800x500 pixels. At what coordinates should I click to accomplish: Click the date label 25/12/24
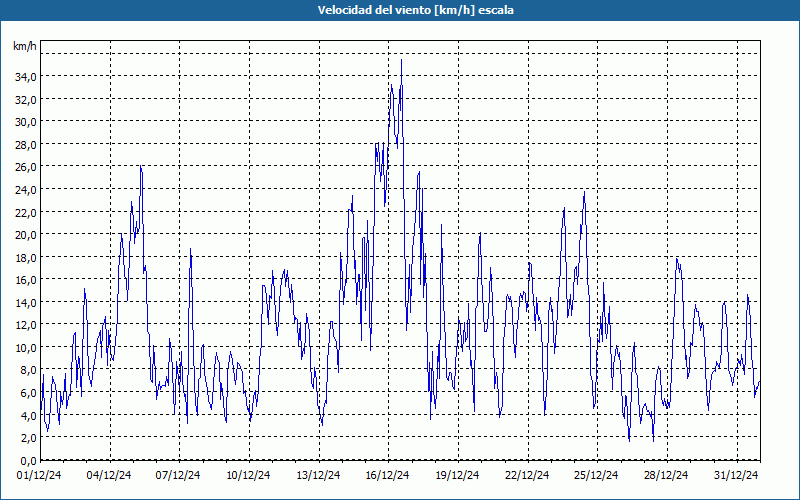tap(596, 475)
